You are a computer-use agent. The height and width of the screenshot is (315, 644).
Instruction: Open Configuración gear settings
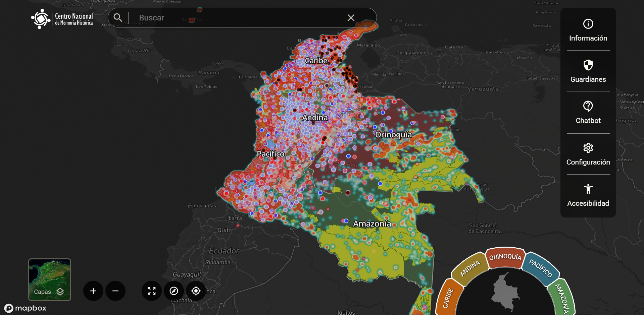(x=588, y=154)
